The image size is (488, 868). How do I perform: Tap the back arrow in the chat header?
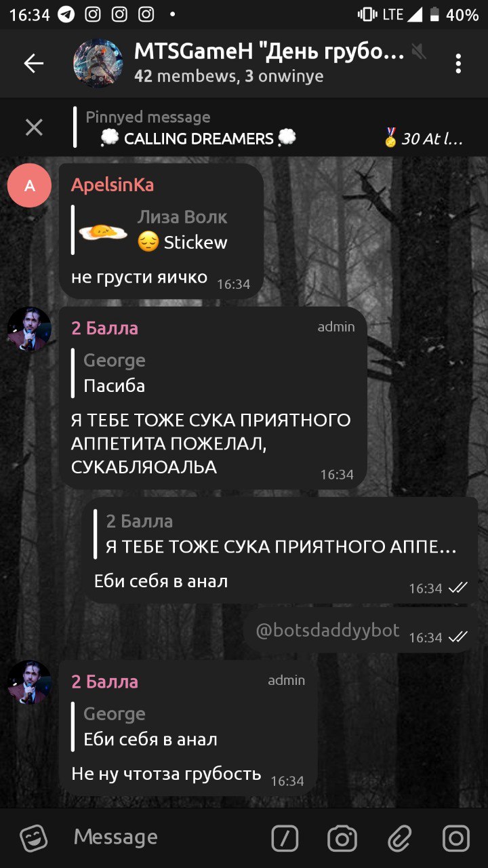33,63
